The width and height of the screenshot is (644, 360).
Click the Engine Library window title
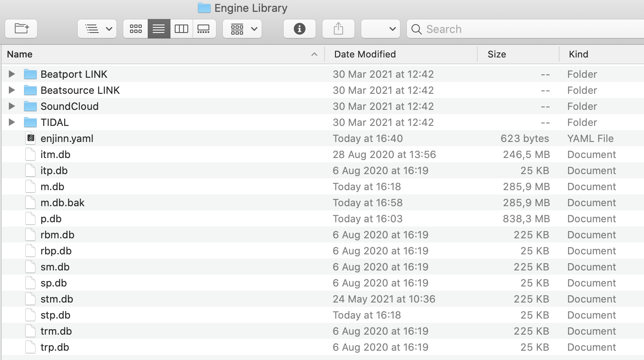251,8
